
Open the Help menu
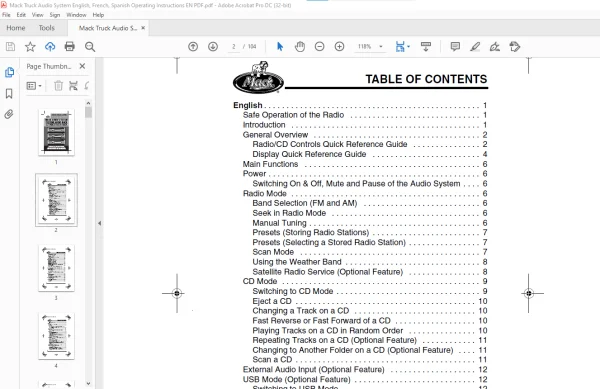point(98,15)
